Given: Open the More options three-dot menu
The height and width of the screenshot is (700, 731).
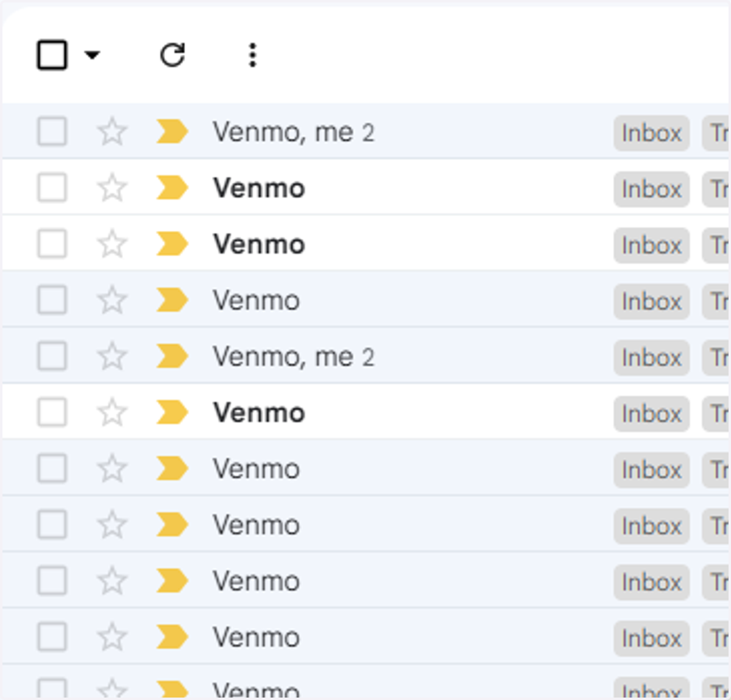Looking at the screenshot, I should point(253,55).
